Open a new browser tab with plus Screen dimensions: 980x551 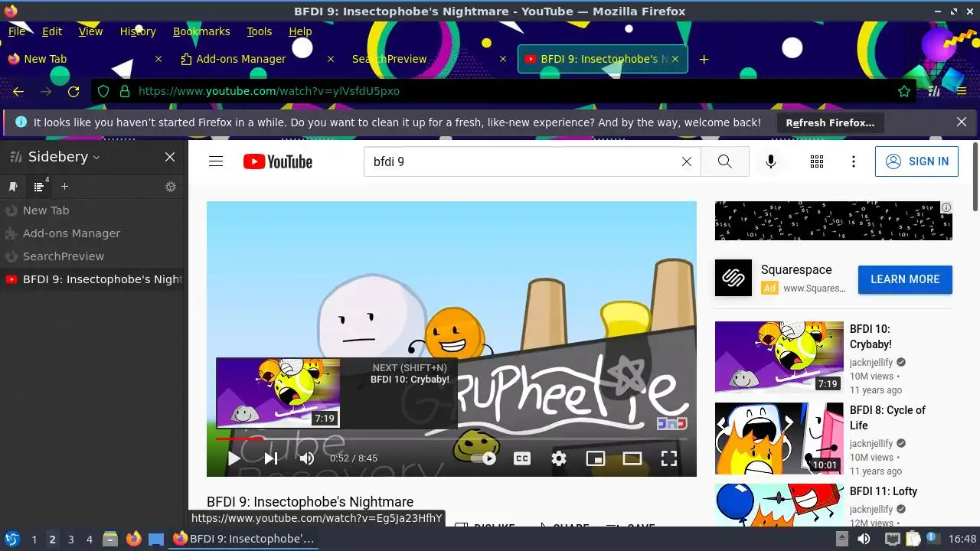704,59
